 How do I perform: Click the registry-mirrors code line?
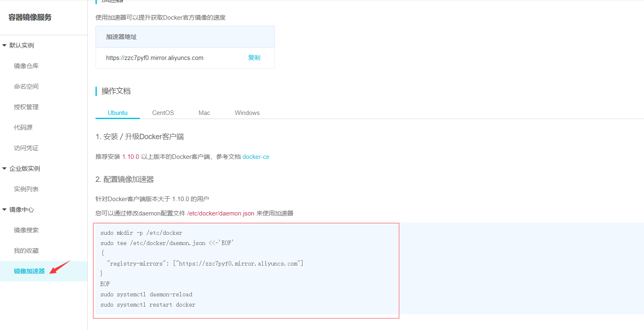pyautogui.click(x=205, y=264)
